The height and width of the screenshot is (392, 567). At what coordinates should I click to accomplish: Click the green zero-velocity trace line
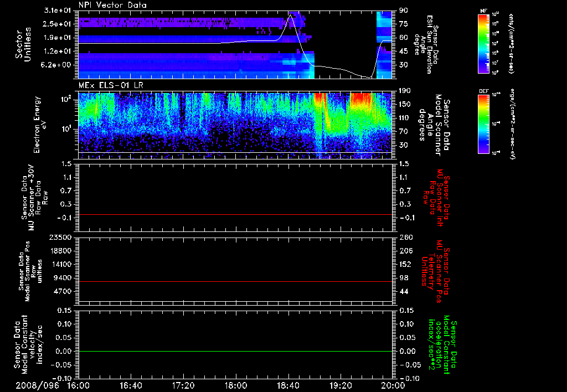(235, 352)
